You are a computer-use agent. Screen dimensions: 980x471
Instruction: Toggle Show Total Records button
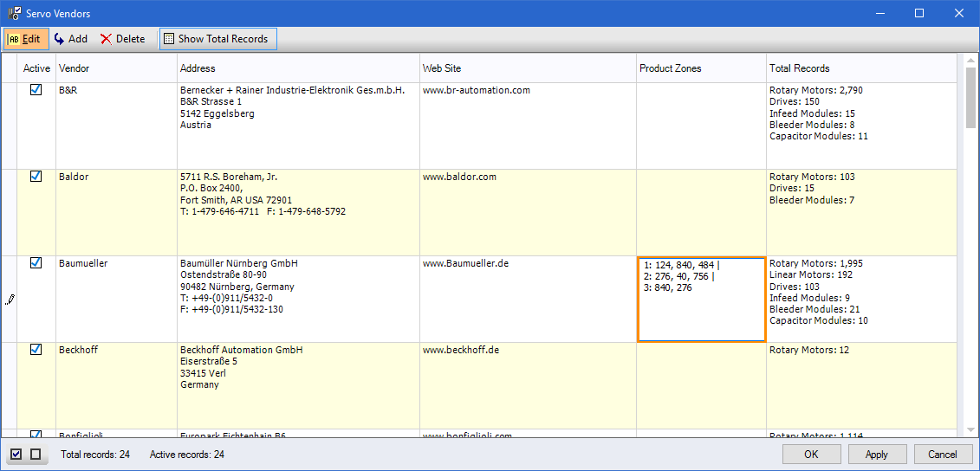pos(217,39)
